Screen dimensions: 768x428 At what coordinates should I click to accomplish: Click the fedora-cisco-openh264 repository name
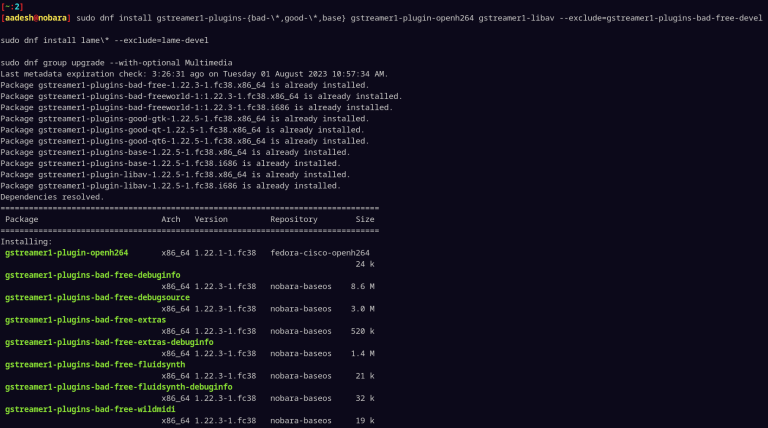tap(319, 253)
